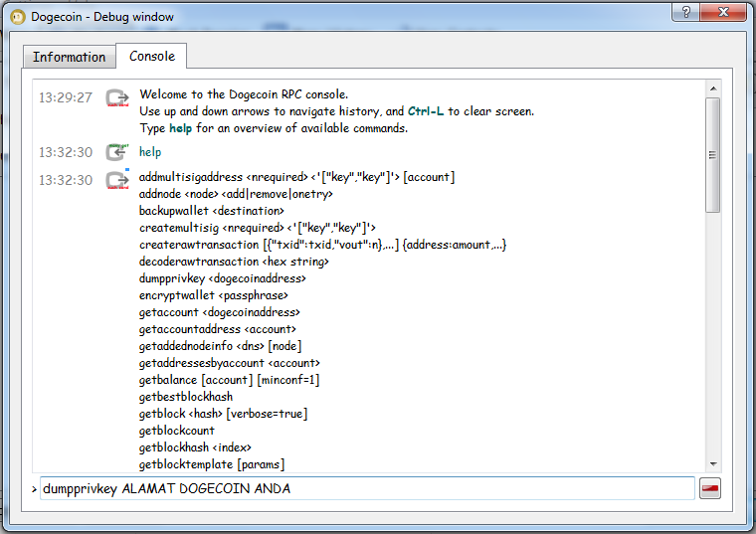Click the 'getbestblockhash' line
This screenshot has width=756, height=534.
pos(186,397)
